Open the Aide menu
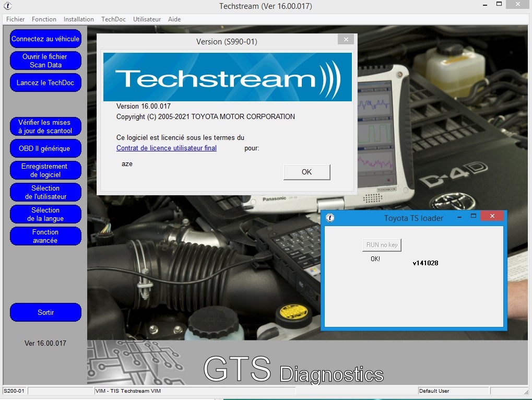Viewport: 532px width, 400px height. point(174,19)
